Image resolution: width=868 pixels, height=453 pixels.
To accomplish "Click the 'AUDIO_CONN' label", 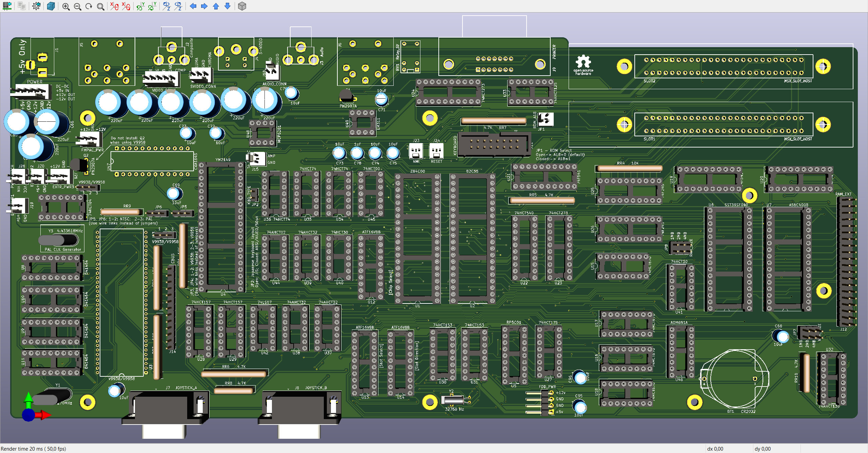I will pyautogui.click(x=274, y=84).
